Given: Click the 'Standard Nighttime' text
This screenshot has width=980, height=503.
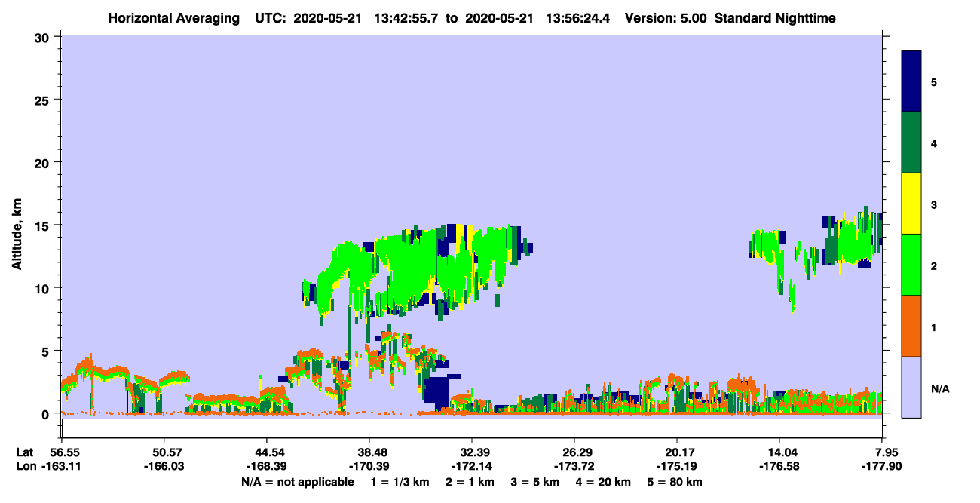Looking at the screenshot, I should click(775, 17).
